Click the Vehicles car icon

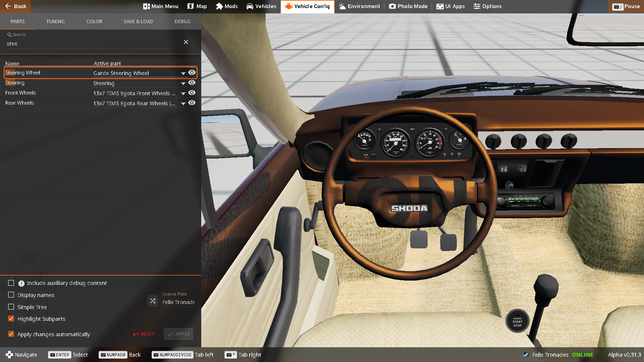[x=250, y=6]
